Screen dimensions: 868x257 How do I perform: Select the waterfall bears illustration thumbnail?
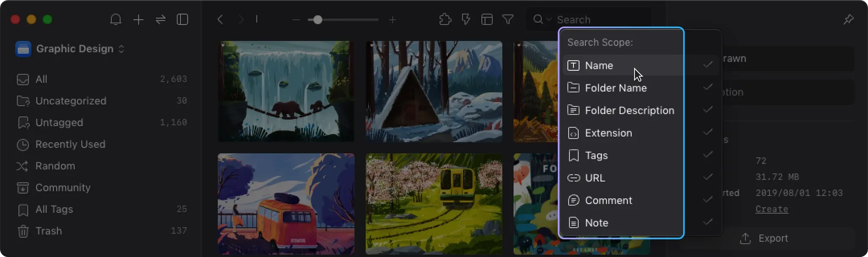coord(286,91)
